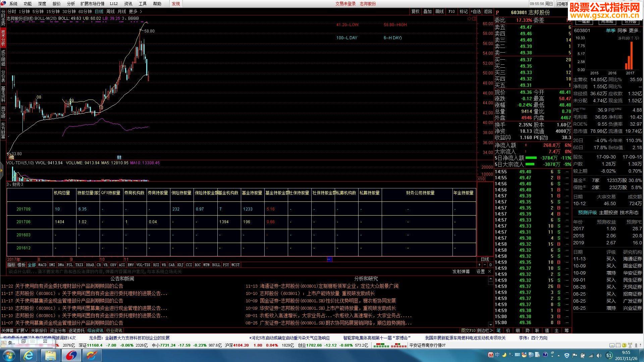Select MACD indicator tab
Screen dimensions: 644x362
42,265
